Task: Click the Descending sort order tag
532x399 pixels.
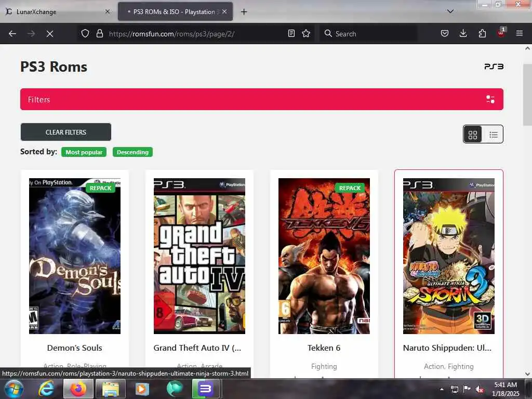Action: [132, 152]
